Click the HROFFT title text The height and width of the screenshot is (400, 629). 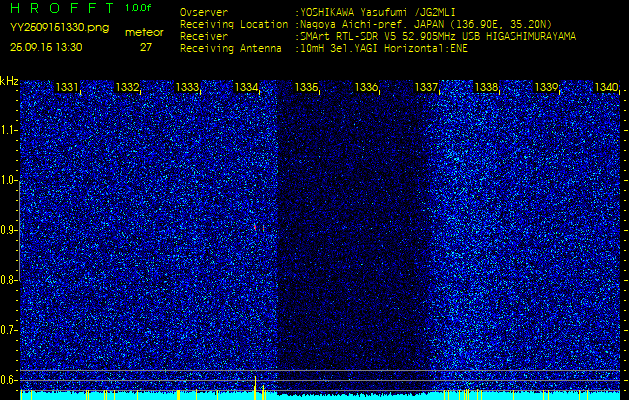pyautogui.click(x=62, y=8)
